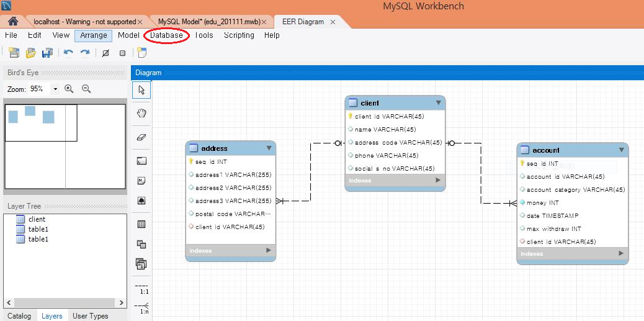644x321 pixels.
Task: Select 'money INT' column in account
Action: (573, 202)
